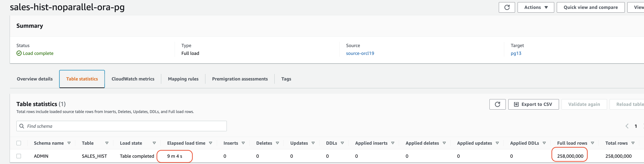Sort Load state column triangle
Viewport: 644px width, 164px height.
coord(154,143)
